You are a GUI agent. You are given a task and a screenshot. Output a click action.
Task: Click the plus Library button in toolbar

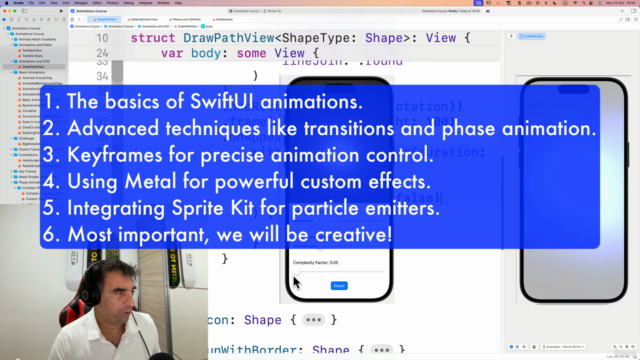click(622, 11)
